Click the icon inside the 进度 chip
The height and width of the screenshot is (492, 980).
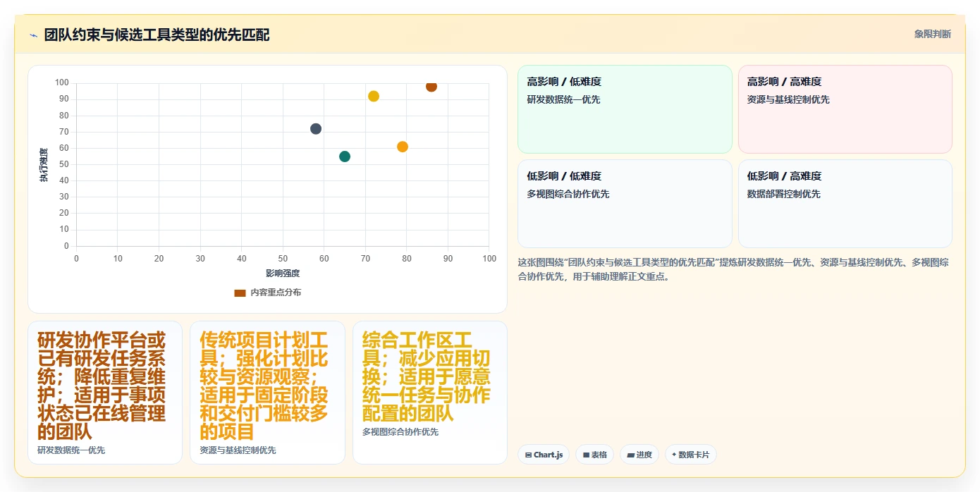point(630,455)
